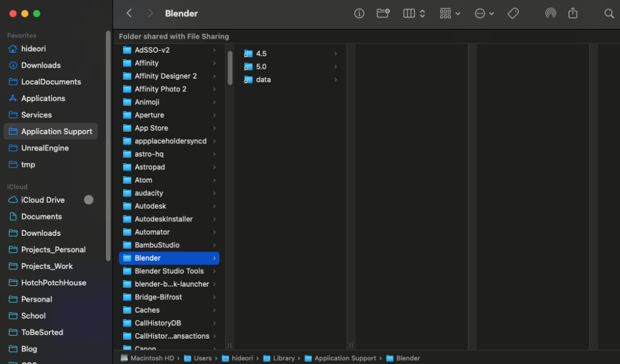Click the Share toolbar icon
Image resolution: width=620 pixels, height=364 pixels.
coord(573,13)
